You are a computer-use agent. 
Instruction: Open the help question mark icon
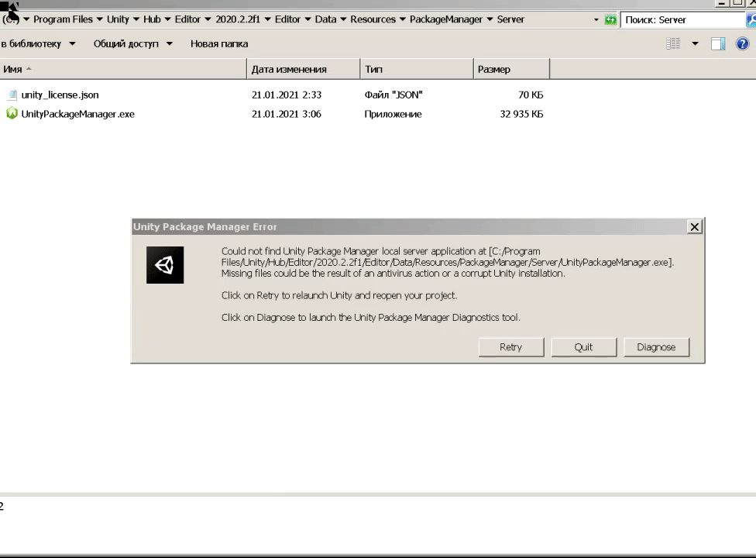[742, 44]
